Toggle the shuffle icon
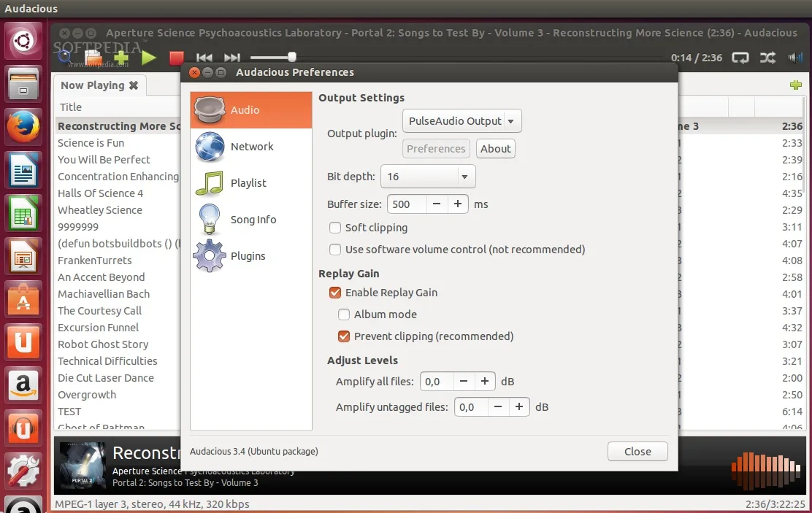Image resolution: width=812 pixels, height=513 pixels. click(x=767, y=58)
